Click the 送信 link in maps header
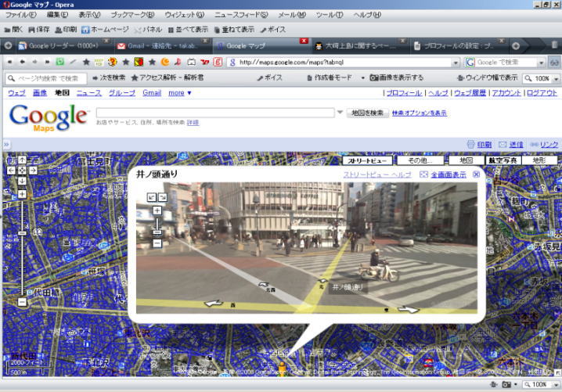562x392 pixels. click(516, 145)
